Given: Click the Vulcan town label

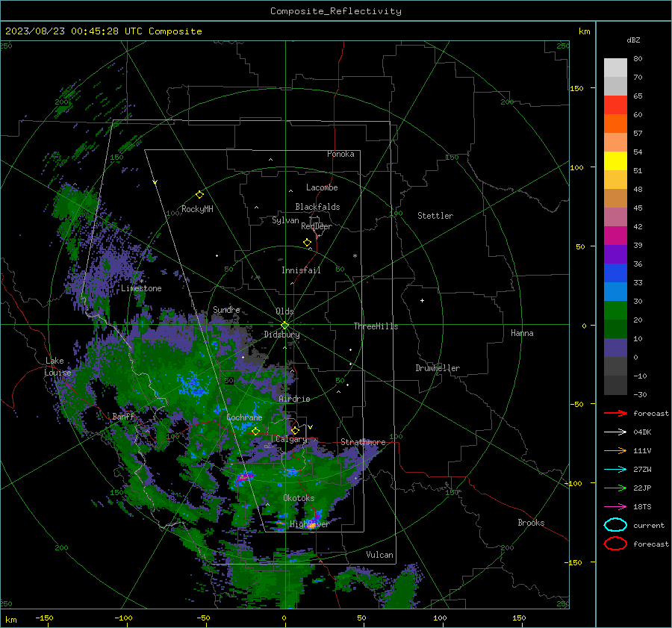Looking at the screenshot, I should tap(379, 555).
